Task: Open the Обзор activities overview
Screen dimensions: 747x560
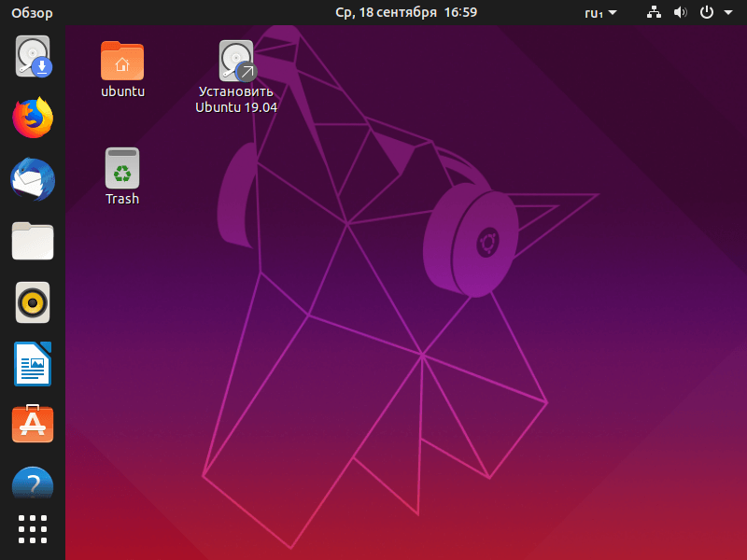Action: pyautogui.click(x=32, y=13)
